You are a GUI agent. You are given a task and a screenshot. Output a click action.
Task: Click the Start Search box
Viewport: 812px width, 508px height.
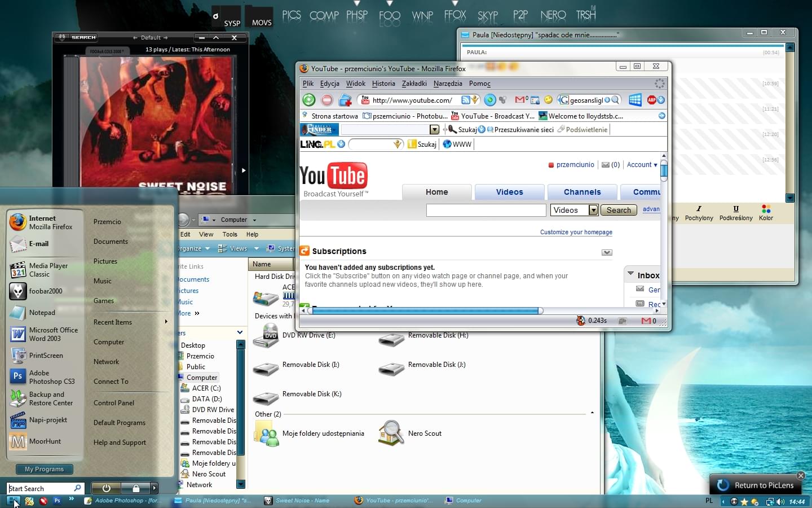45,488
